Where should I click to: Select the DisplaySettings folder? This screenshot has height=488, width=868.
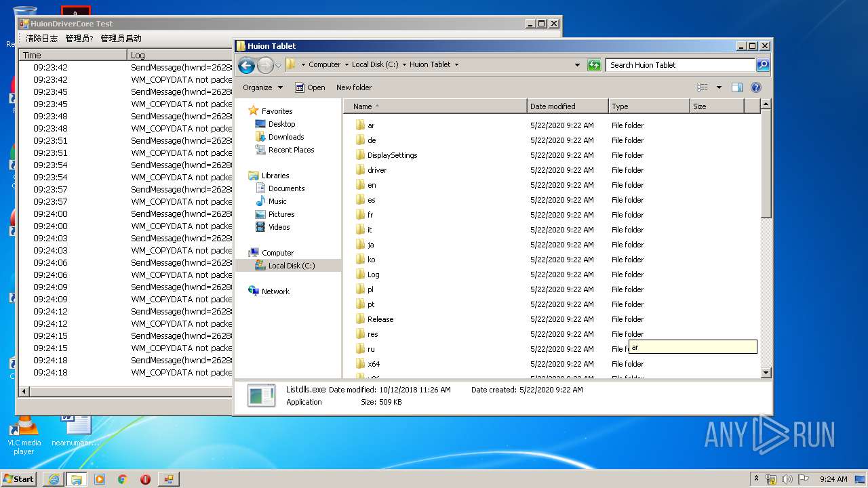[x=392, y=155]
